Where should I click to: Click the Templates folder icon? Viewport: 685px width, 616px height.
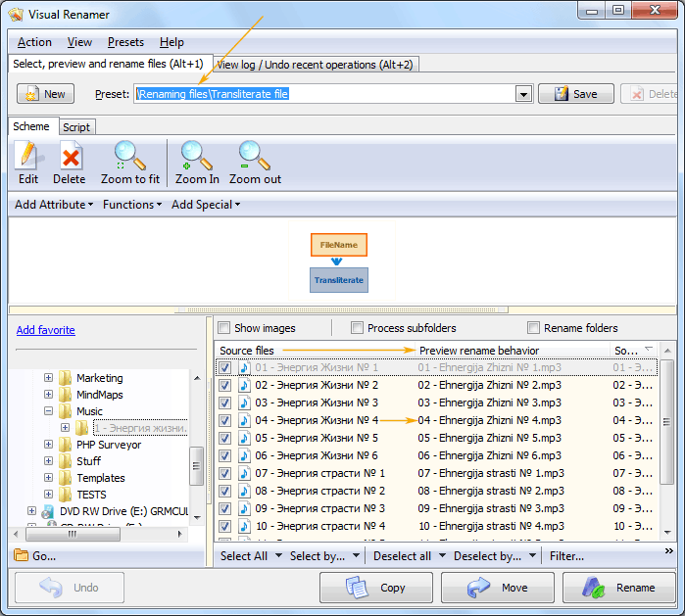click(65, 478)
